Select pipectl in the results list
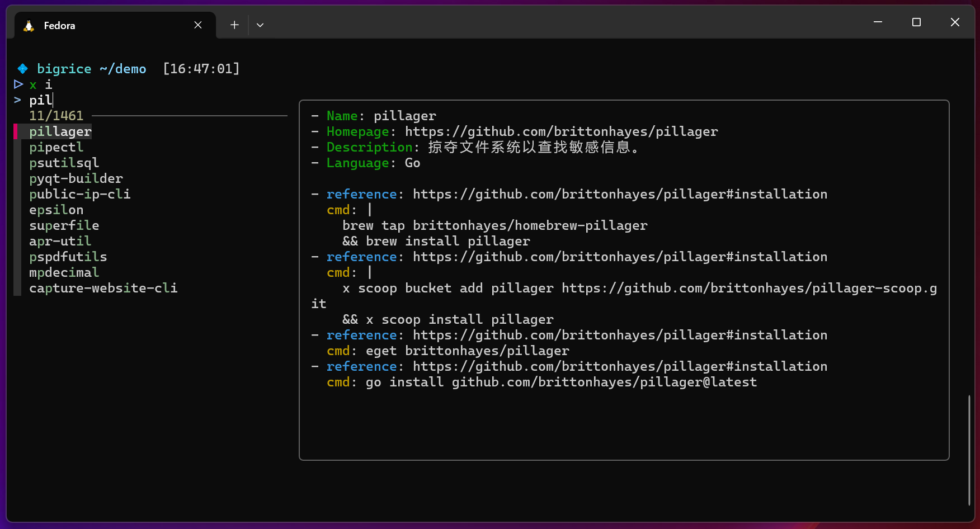 56,148
